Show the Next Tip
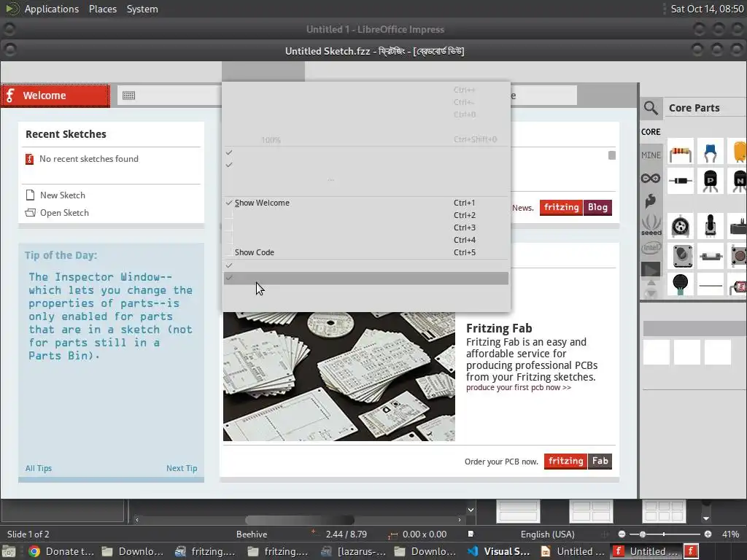 [182, 468]
